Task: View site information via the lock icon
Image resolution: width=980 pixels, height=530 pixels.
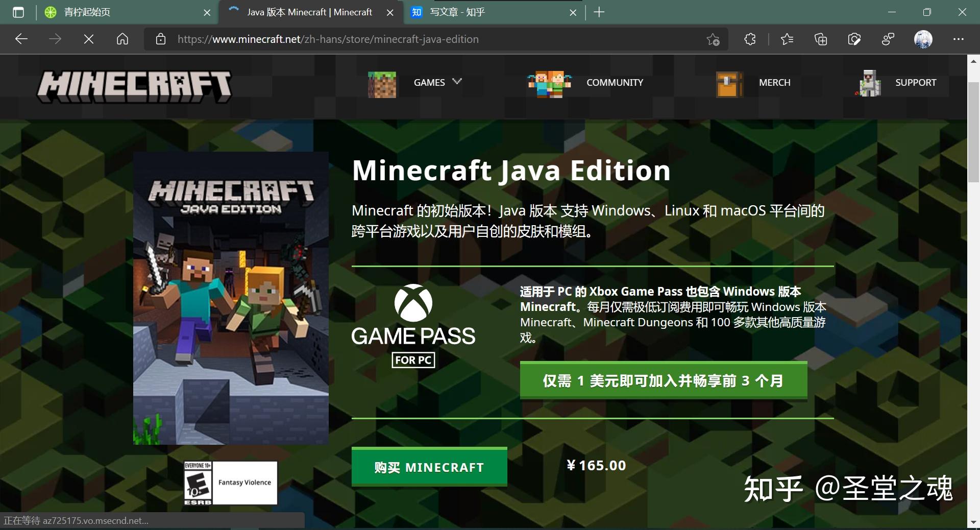Action: coord(161,39)
